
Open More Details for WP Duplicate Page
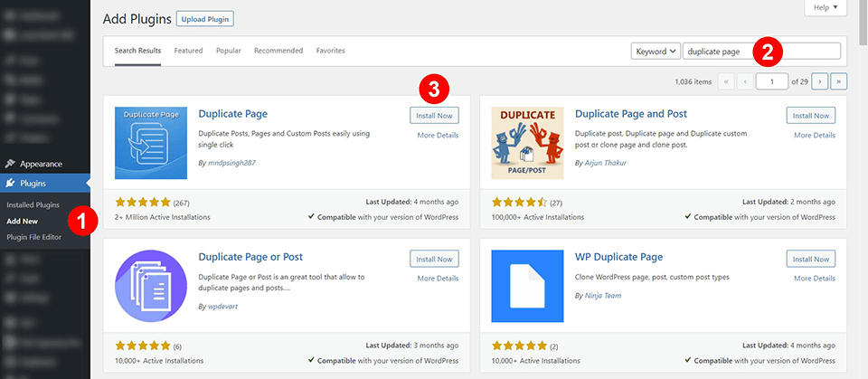pos(814,279)
